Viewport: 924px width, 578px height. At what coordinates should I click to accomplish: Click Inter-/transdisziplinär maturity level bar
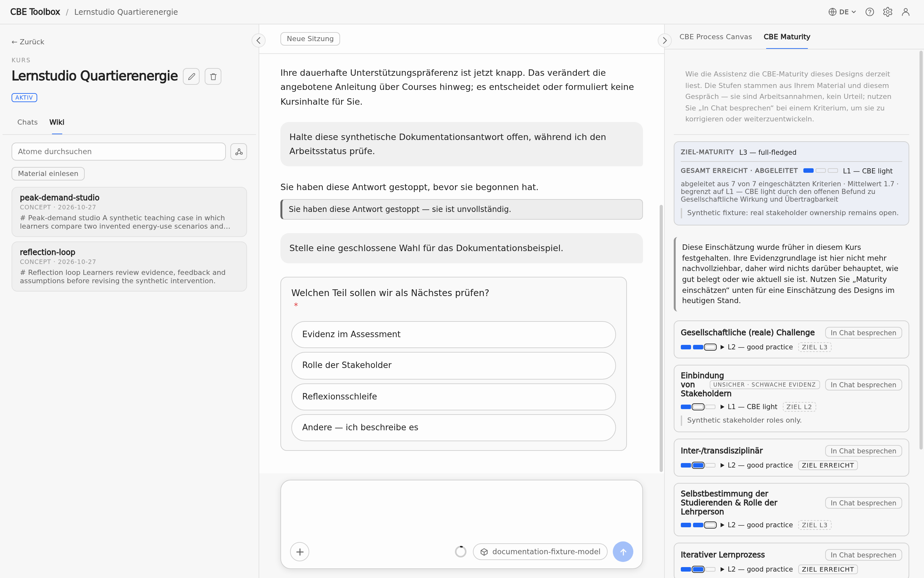[x=698, y=465]
